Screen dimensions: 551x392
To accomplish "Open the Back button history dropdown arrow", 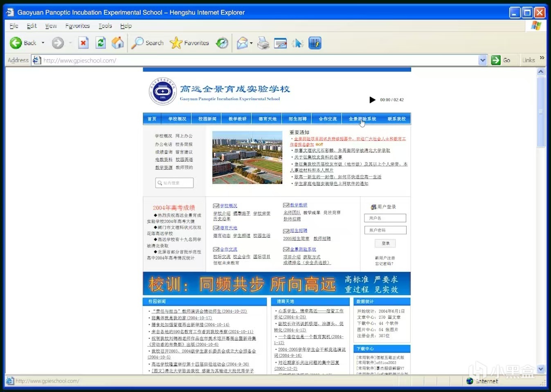I will 43,43.
